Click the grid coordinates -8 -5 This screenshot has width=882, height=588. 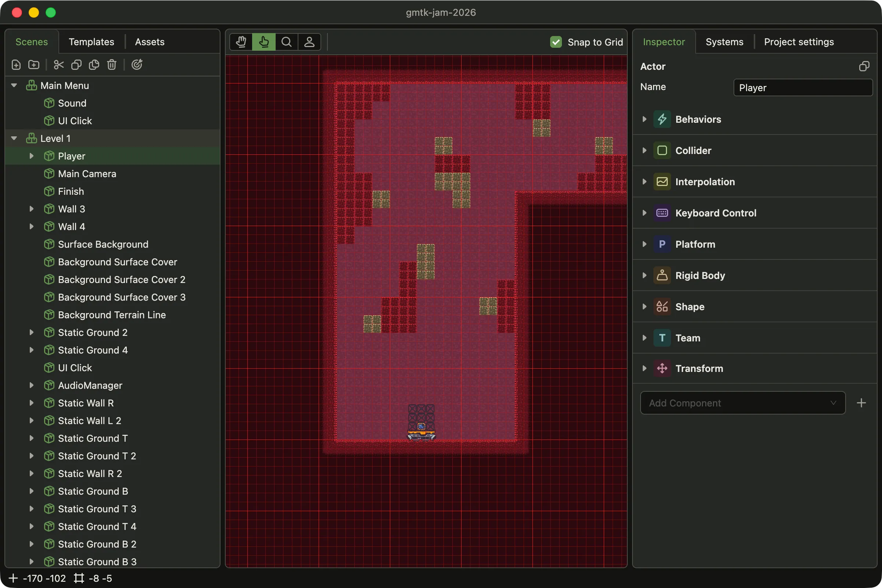tap(100, 578)
